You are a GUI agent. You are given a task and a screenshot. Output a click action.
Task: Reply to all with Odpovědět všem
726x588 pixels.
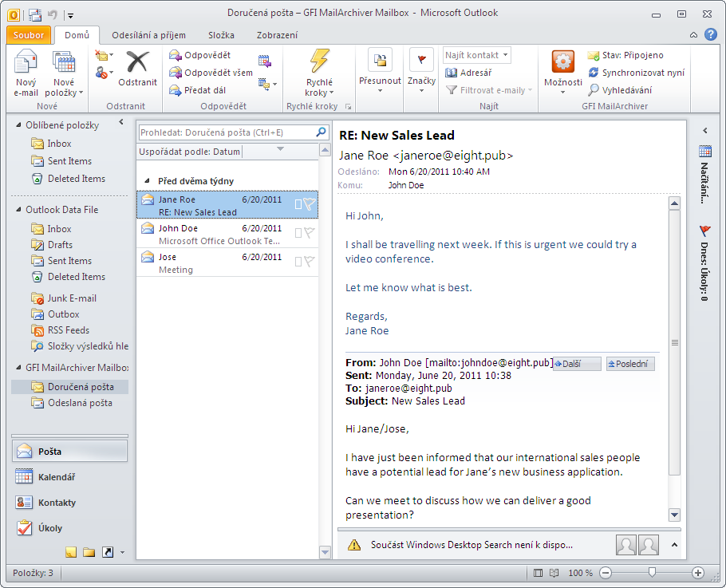211,73
